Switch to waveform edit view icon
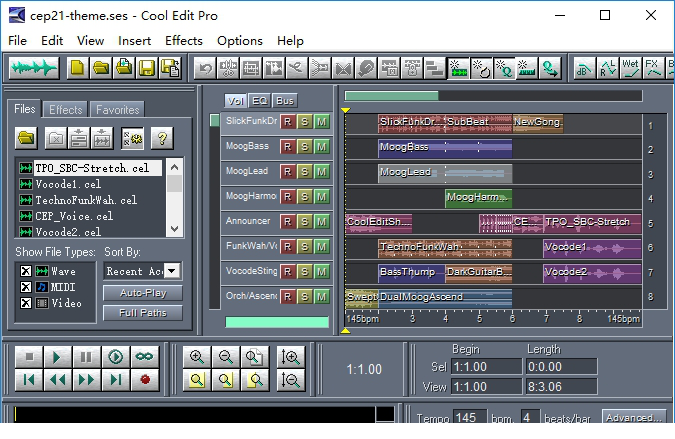This screenshot has height=439, width=675. 34,68
